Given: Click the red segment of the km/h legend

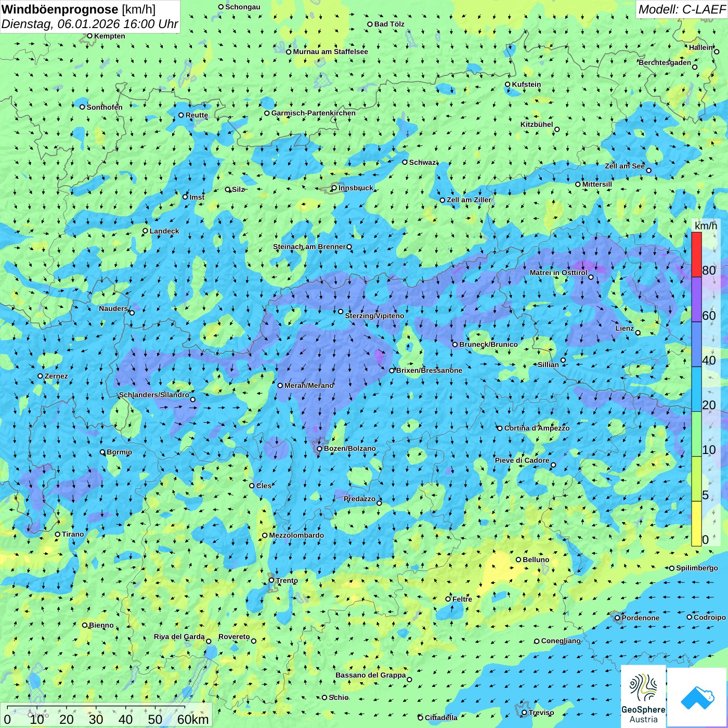Looking at the screenshot, I should coord(696,254).
